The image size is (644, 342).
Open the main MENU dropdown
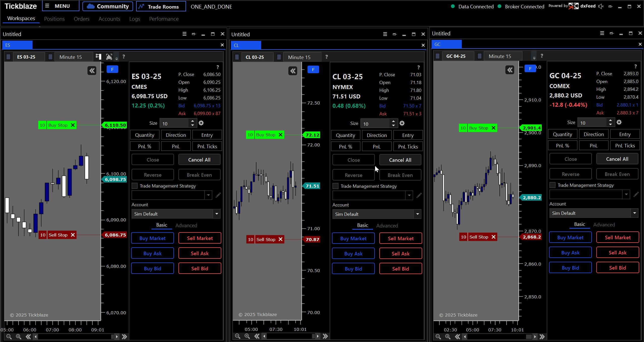(61, 6)
